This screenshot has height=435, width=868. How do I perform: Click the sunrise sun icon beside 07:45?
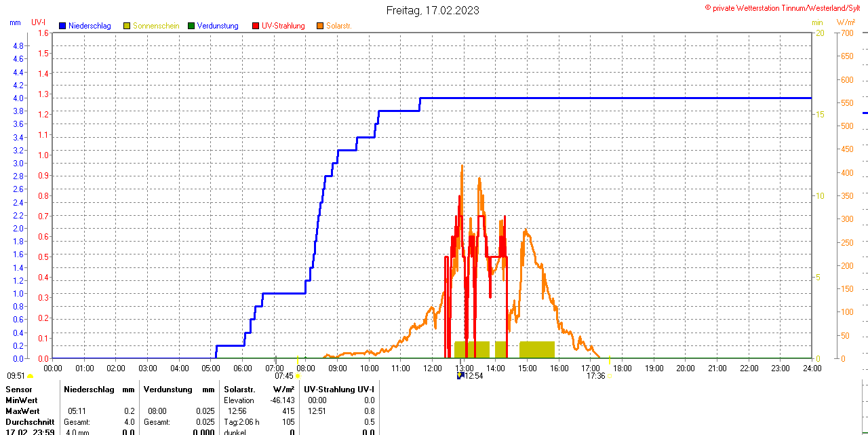298,376
